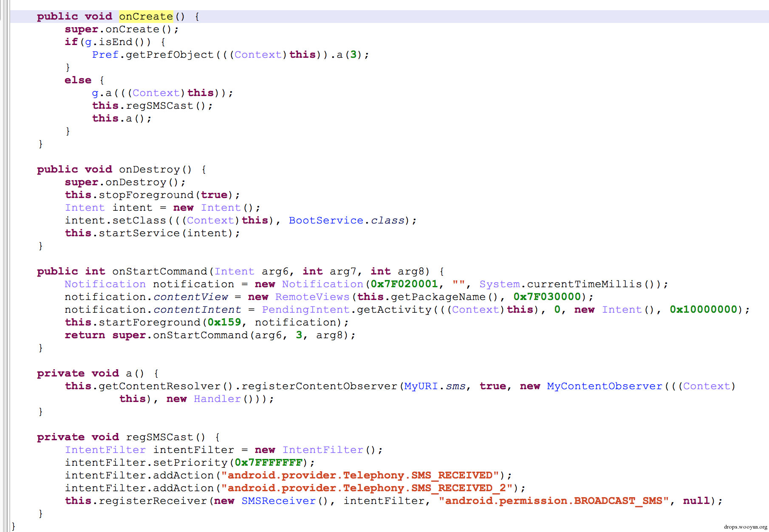Screen dimensions: 769x532
Task: Click the g.a((Context)this) call
Action: click(163, 93)
